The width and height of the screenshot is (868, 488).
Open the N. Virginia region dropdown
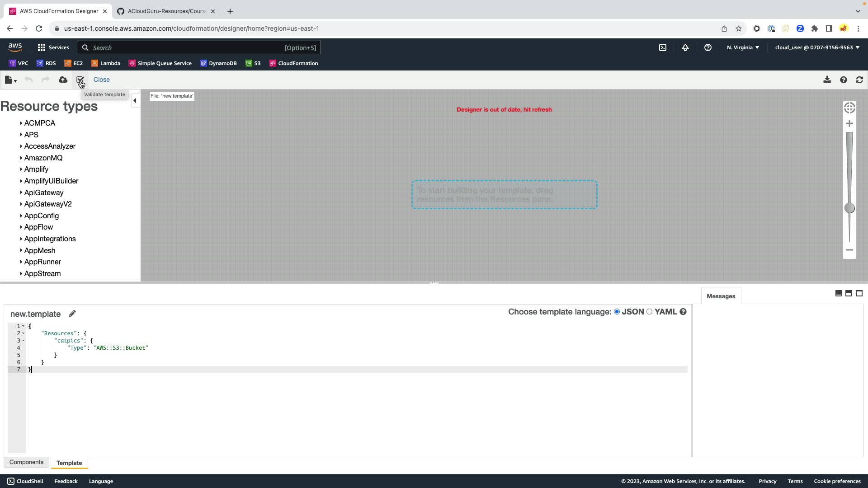pos(743,47)
